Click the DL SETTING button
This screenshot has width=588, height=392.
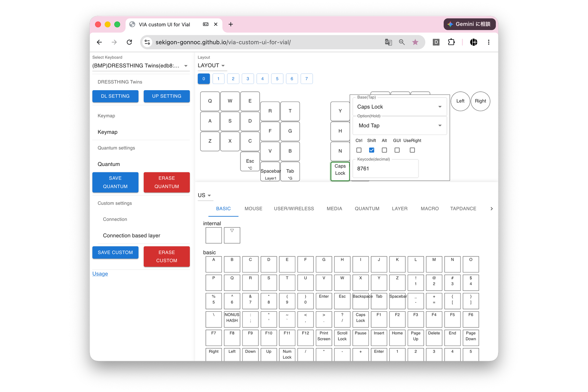pos(115,96)
